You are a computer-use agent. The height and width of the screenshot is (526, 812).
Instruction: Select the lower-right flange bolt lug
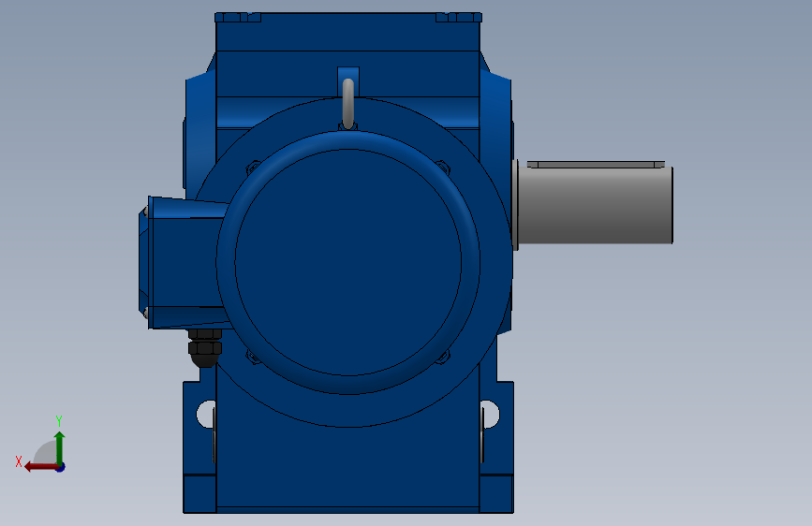pos(443,357)
